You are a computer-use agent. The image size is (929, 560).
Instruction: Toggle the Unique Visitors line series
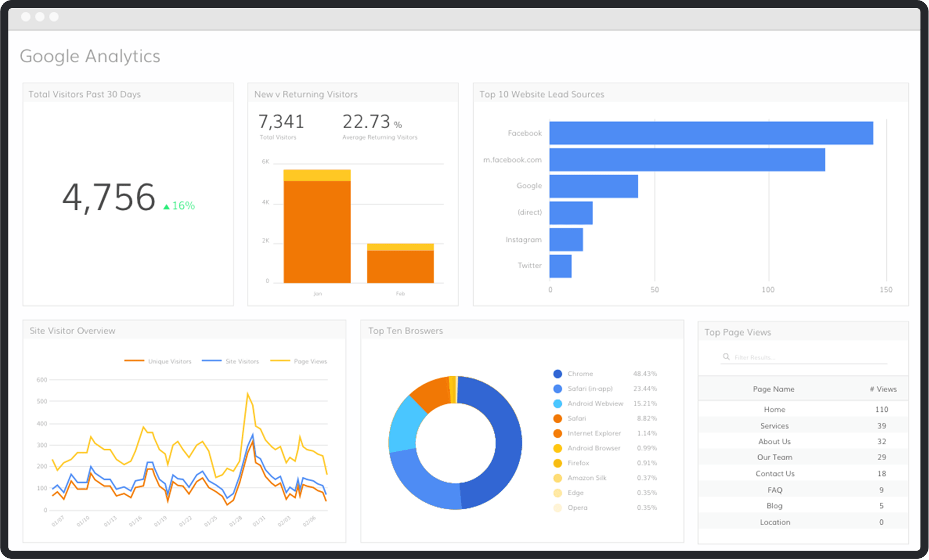158,361
